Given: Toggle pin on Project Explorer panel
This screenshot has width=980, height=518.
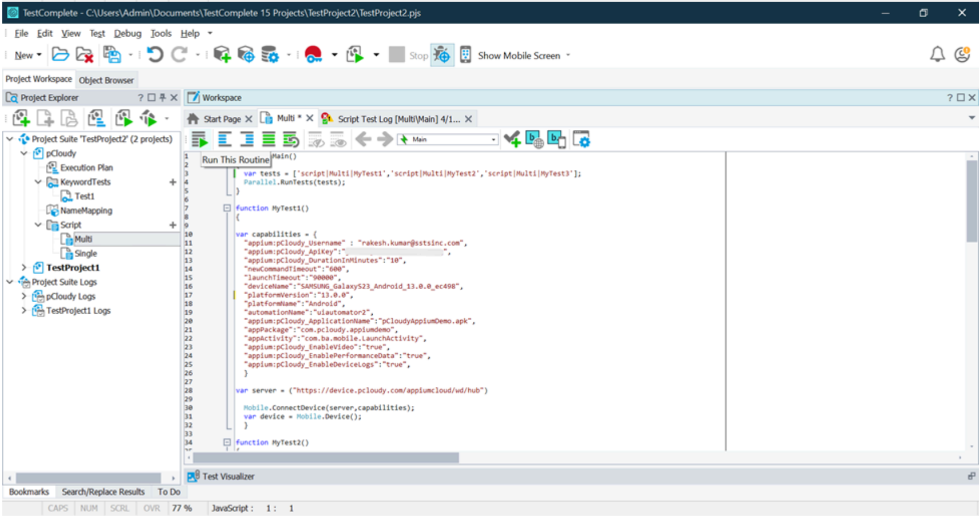Looking at the screenshot, I should coord(163,98).
